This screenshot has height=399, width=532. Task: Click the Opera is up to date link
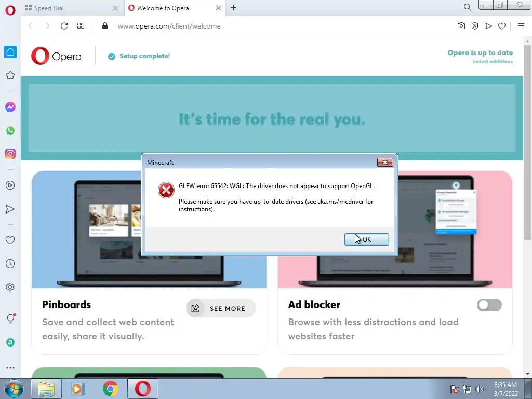click(x=480, y=52)
